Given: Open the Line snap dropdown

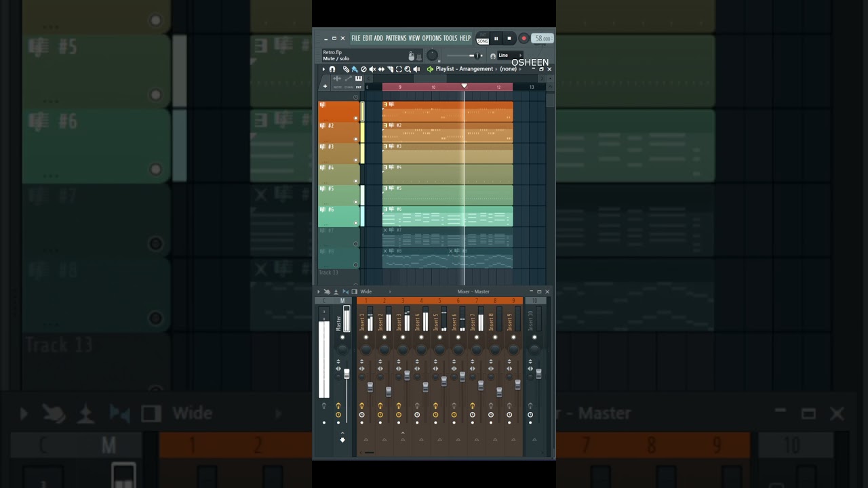Looking at the screenshot, I should [510, 56].
